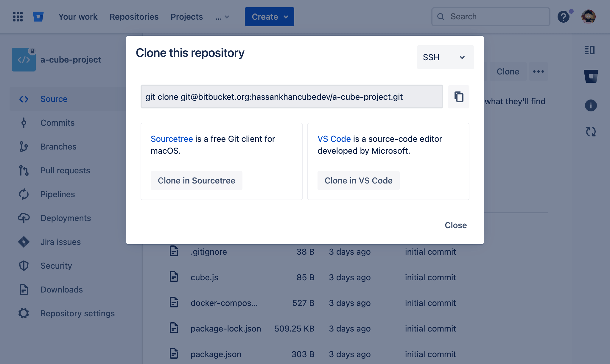Screen dimensions: 610x364
Task: Close the Clone this repository dialog
Action: [456, 225]
